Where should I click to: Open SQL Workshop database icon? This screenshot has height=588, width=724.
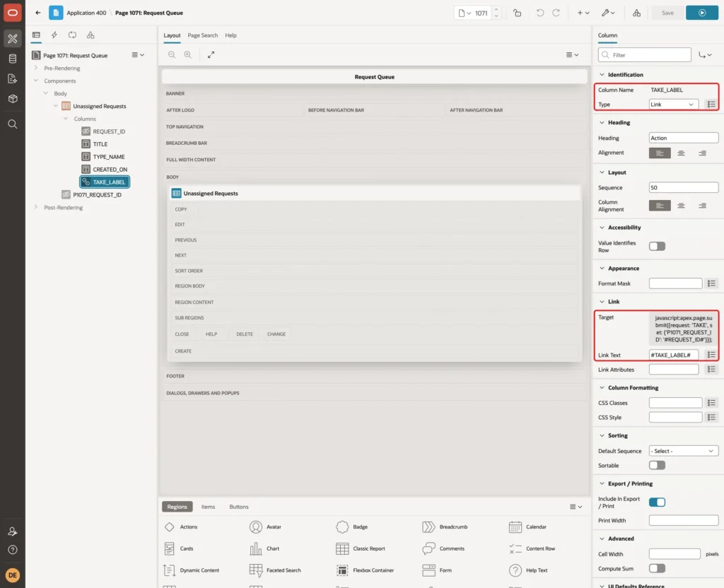[13, 59]
